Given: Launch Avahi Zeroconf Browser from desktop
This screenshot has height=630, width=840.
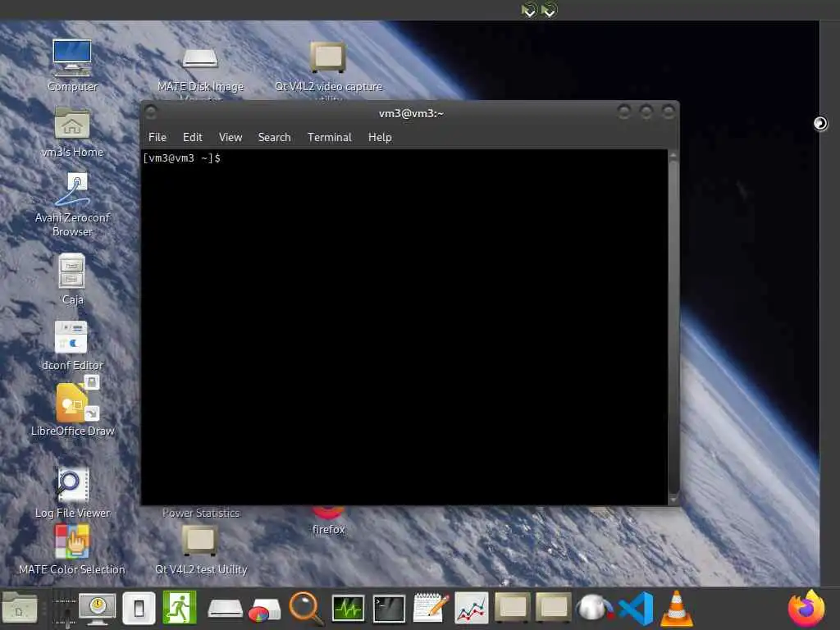Looking at the screenshot, I should click(72, 189).
